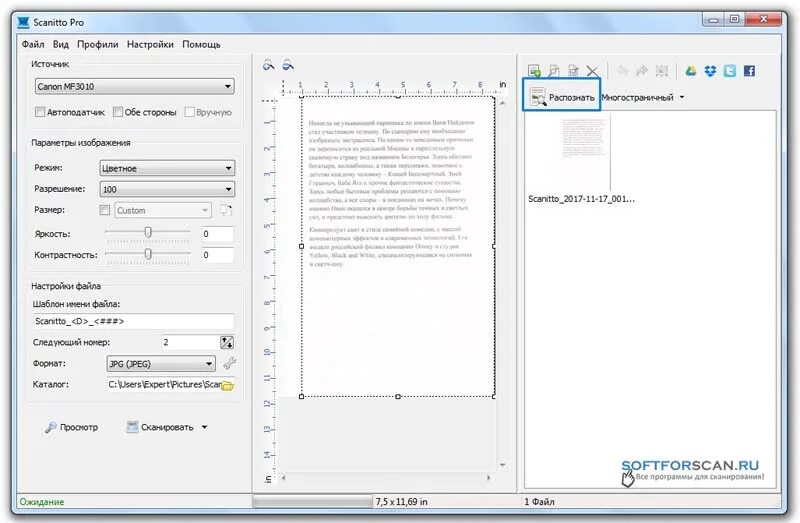Adjust the Яркость slider handle
Viewport: 800px width, 523px height.
click(148, 232)
